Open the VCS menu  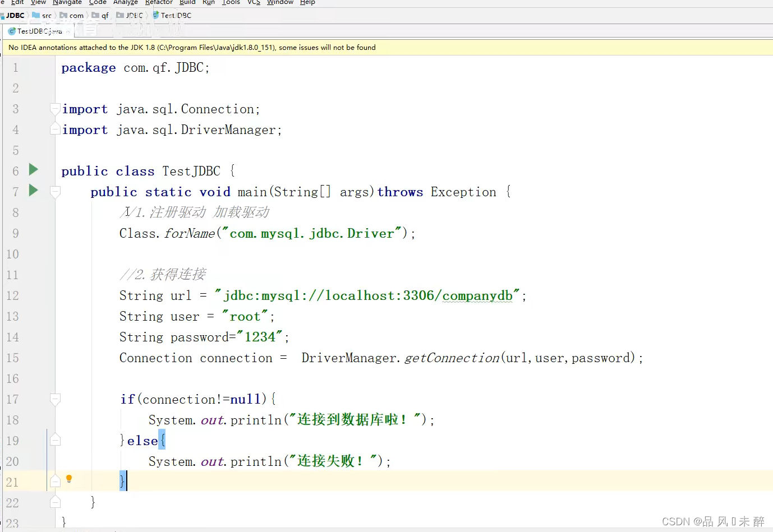tap(254, 2)
